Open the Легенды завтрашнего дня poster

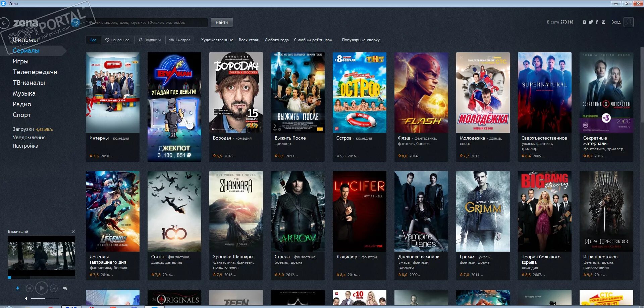pos(113,211)
